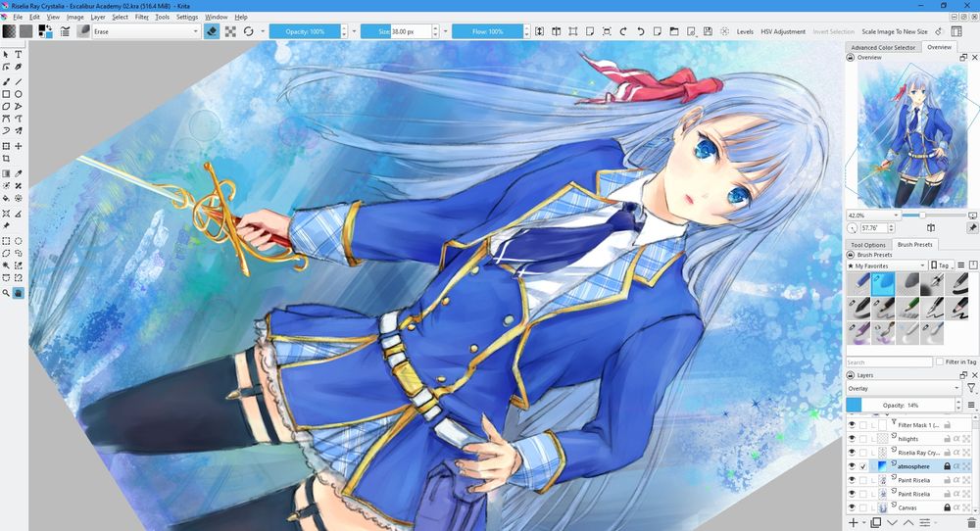Select the Move tool
Viewport: 980px width, 531px height.
pos(18,146)
